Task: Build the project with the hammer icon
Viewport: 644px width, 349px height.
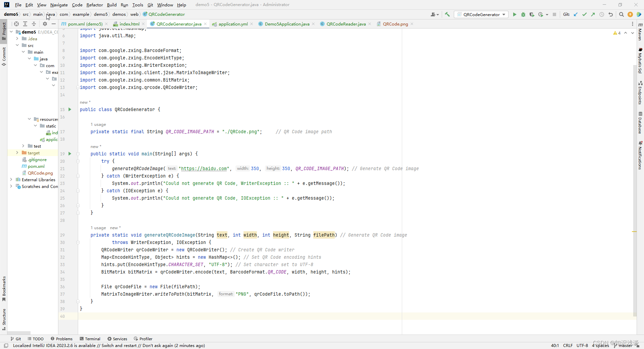Action: click(x=447, y=14)
